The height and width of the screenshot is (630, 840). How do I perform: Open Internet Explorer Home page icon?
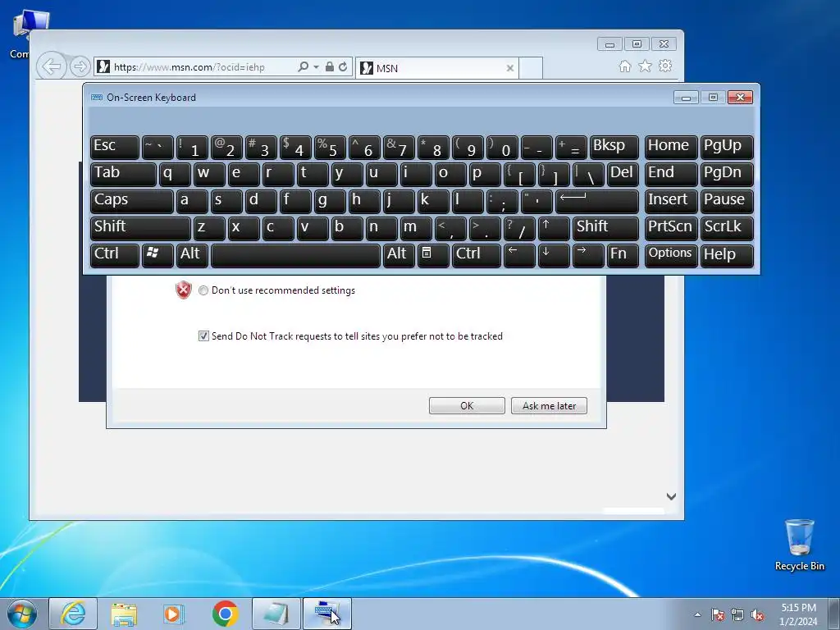point(624,66)
